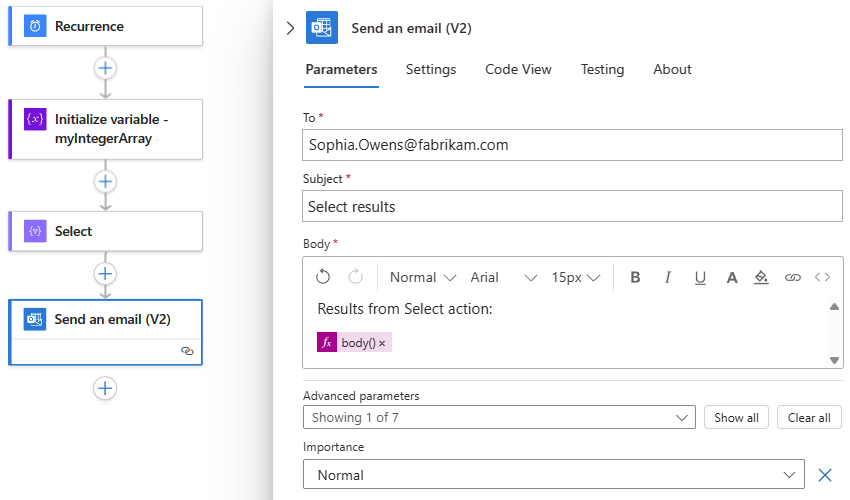Open the font color picker
This screenshot has width=850, height=500.
(732, 277)
